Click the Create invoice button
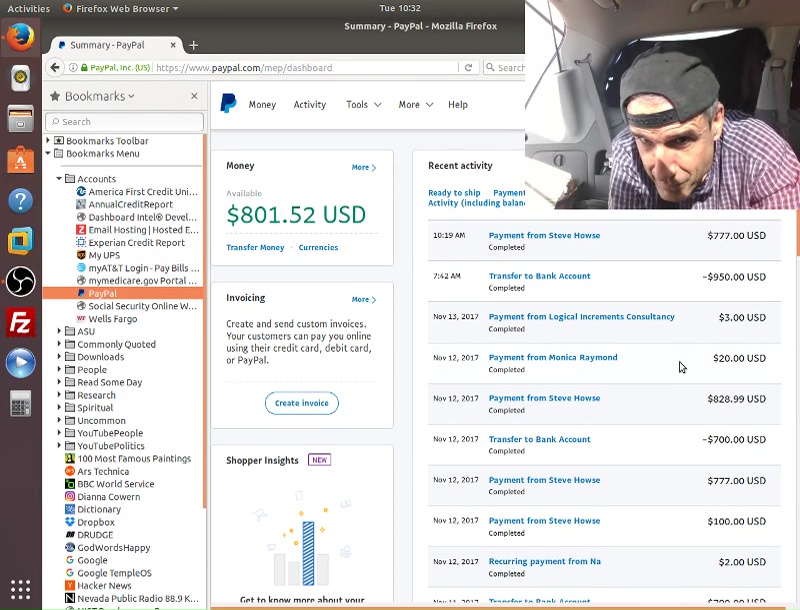This screenshot has height=610, width=800. coord(302,403)
